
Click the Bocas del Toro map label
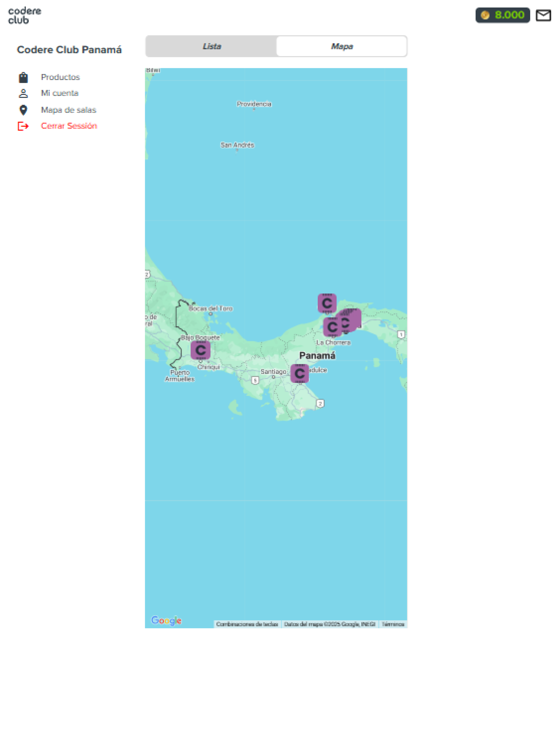pos(211,308)
